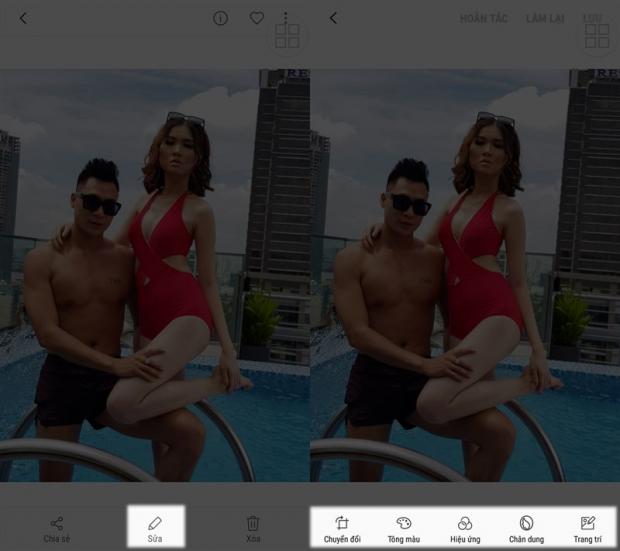Select the Tông màu palette tool
This screenshot has width=620, height=551.
(x=404, y=524)
